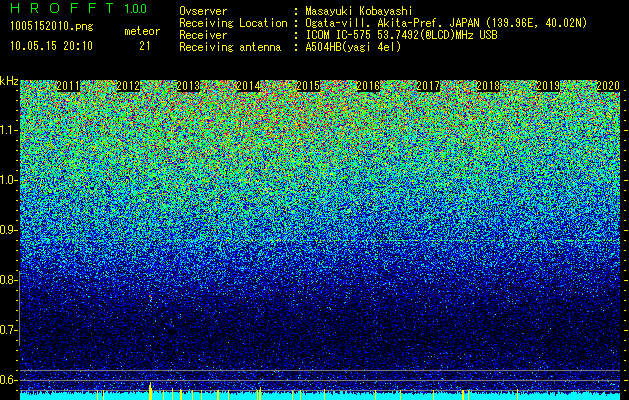This screenshot has height=400, width=629.
Task: Click the 0.8 kHz axis label
Action: click(9, 280)
